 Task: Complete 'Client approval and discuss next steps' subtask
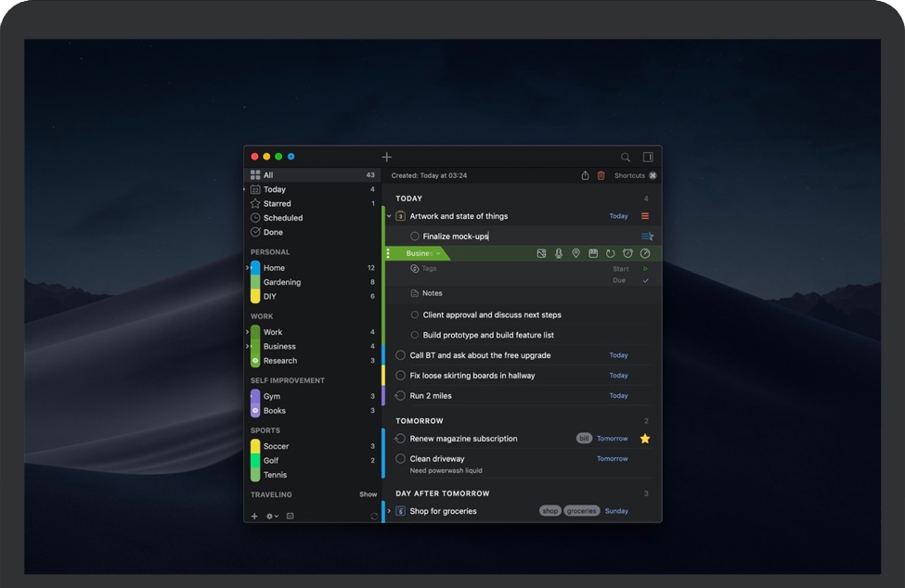coord(415,315)
